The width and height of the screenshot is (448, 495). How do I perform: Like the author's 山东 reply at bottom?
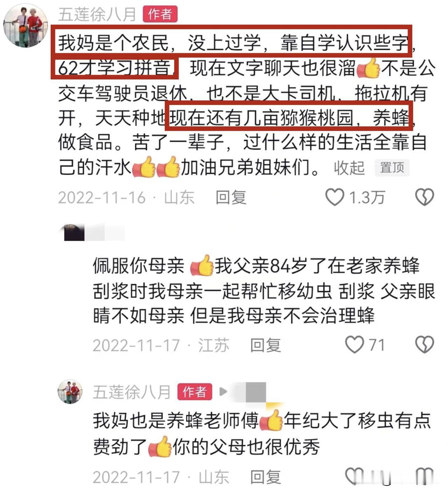point(355,476)
